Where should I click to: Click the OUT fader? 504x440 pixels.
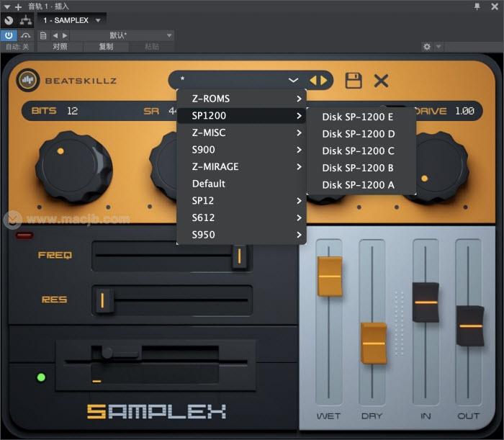coord(470,325)
